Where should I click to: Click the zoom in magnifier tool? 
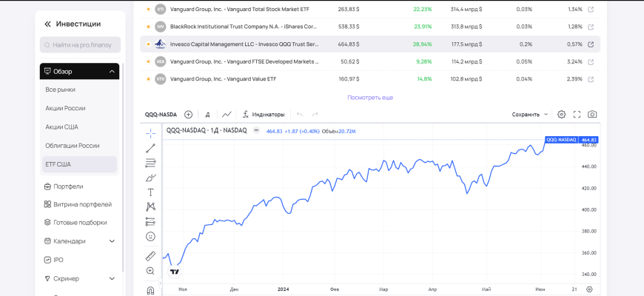click(x=150, y=272)
